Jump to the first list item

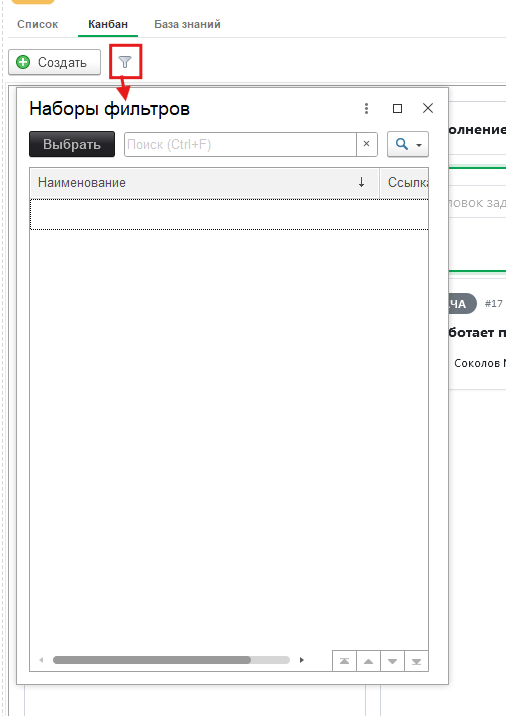click(x=344, y=661)
